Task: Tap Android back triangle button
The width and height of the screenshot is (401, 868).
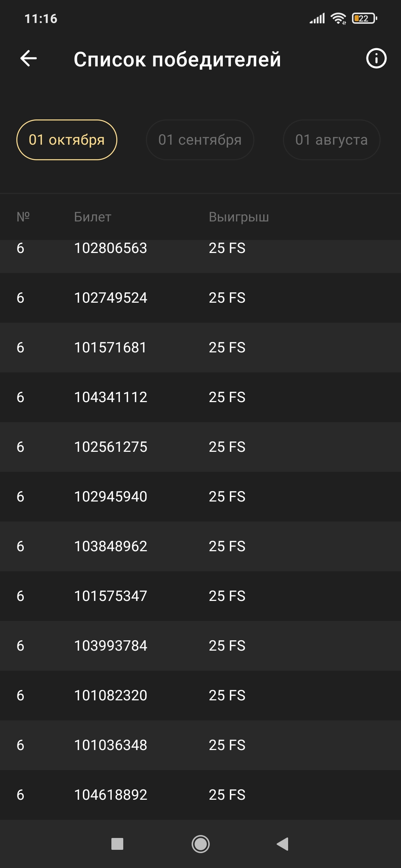Action: point(283,844)
